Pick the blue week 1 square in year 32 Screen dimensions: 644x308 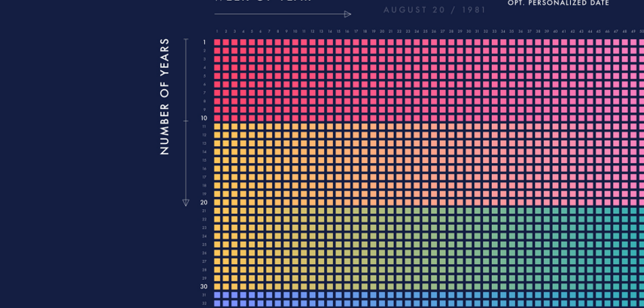[217, 303]
